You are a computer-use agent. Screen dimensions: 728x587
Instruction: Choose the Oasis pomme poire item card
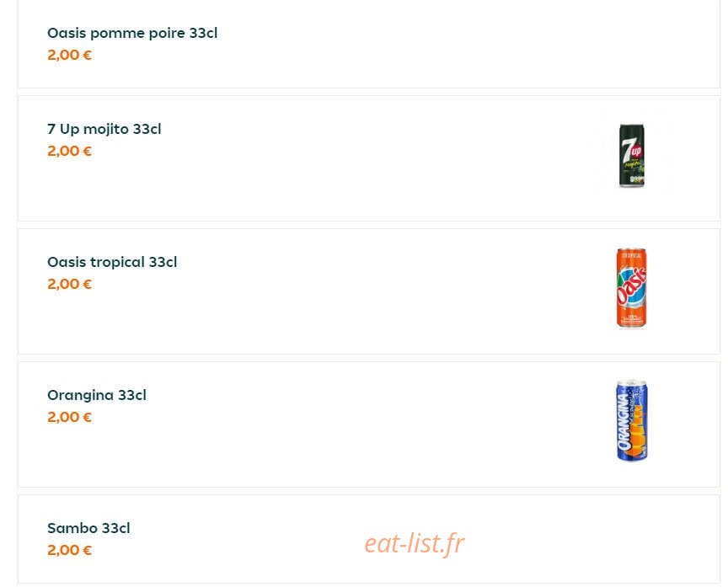(369, 44)
